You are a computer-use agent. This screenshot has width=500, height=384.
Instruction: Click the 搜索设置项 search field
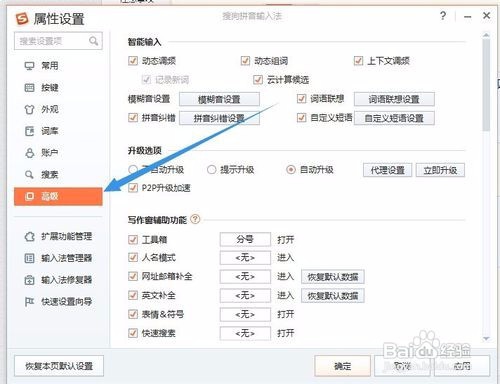click(x=58, y=41)
